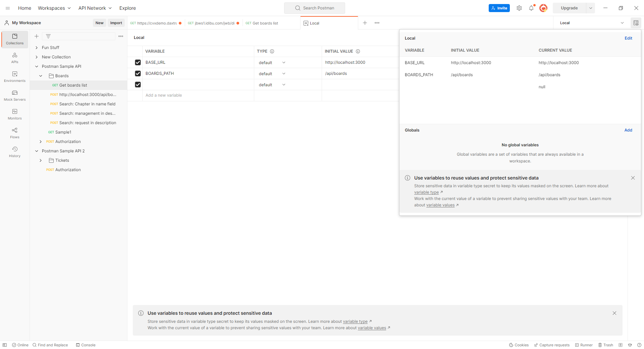Open the notifications bell
This screenshot has width=644, height=349.
point(531,8)
